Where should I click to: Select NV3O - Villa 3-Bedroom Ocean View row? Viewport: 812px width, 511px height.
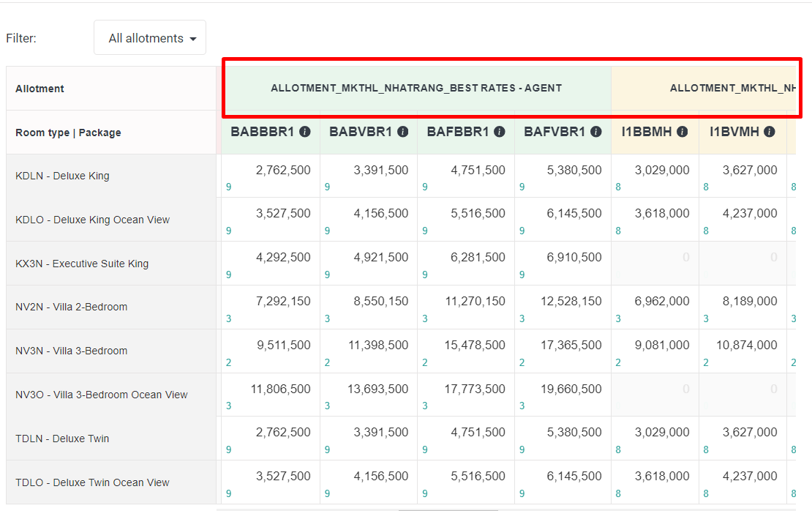point(102,395)
